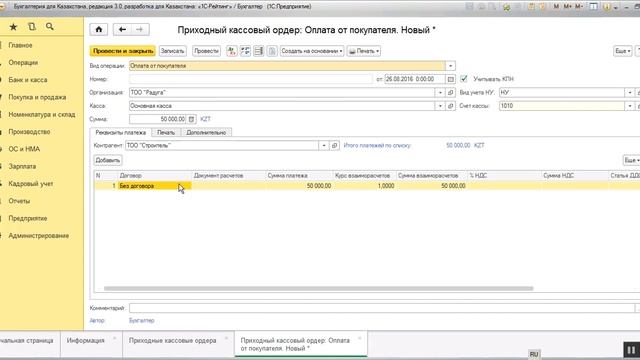
Task: Click the Записать button
Action: point(172,51)
